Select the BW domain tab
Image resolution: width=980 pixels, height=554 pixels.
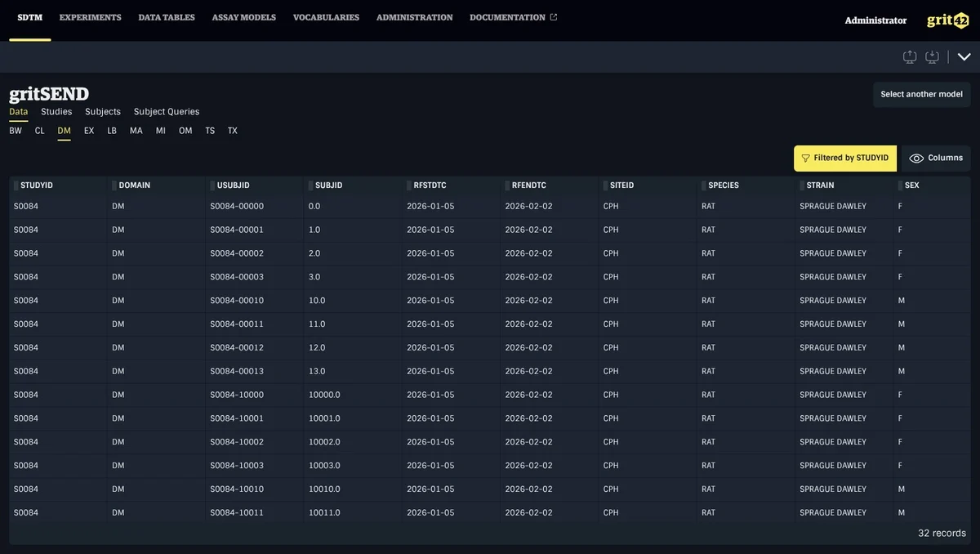click(16, 131)
